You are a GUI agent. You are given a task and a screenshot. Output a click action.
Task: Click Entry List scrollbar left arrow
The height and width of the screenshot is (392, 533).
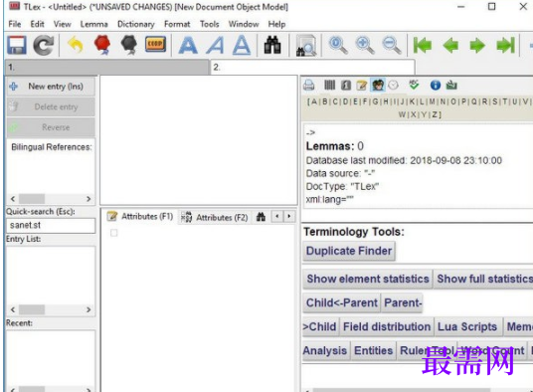(x=13, y=309)
